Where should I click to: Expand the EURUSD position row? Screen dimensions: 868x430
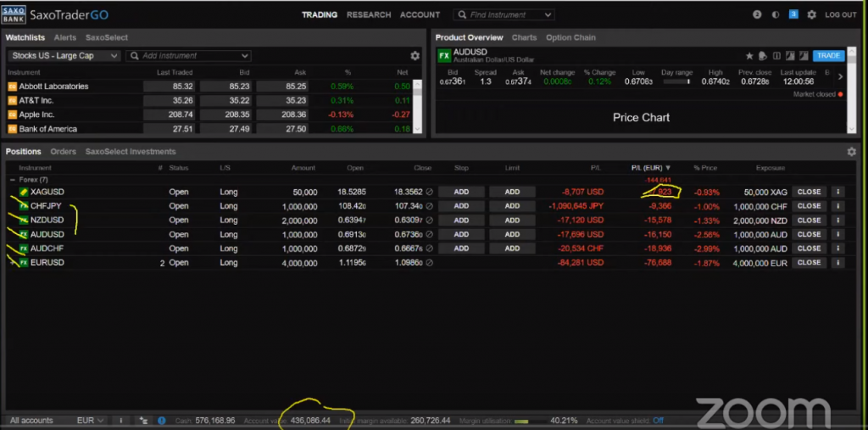(12, 263)
